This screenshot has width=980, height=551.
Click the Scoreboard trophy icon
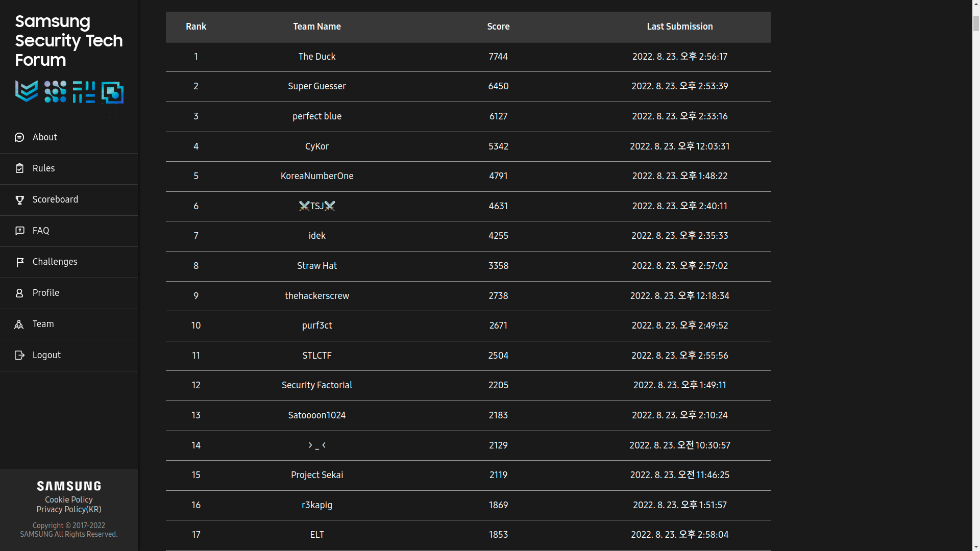point(19,200)
